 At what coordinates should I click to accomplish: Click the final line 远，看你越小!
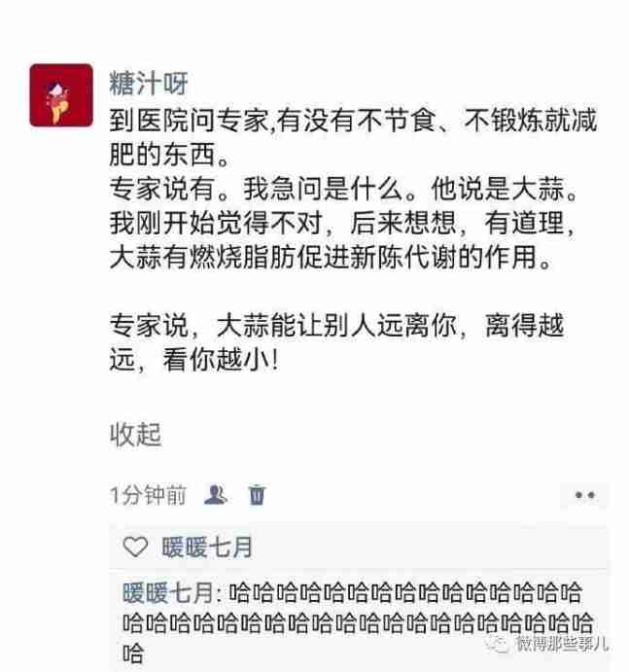point(194,360)
